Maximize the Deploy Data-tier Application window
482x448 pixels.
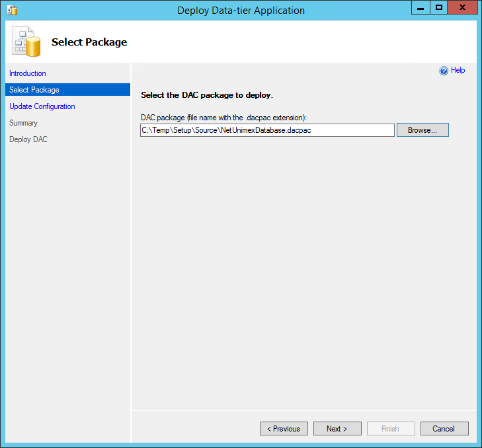[x=438, y=8]
